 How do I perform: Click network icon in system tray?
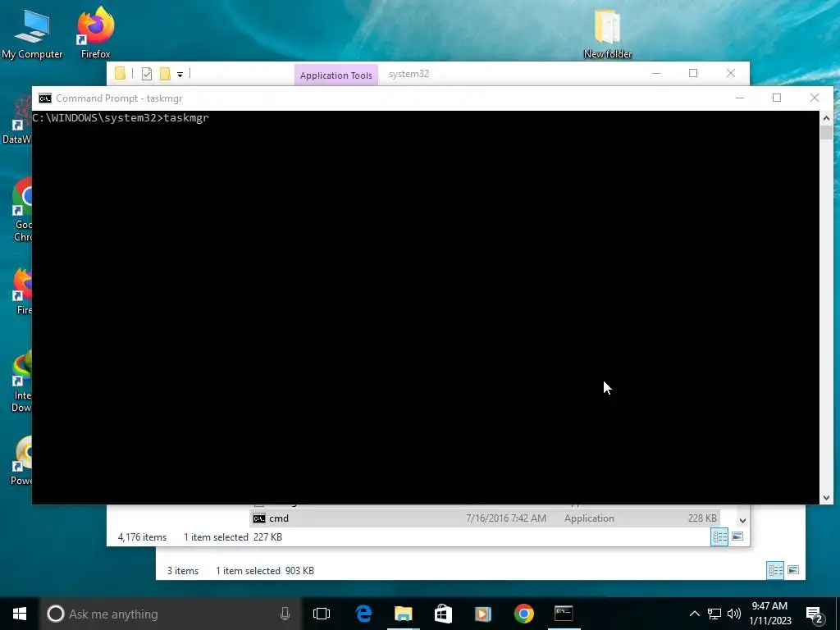pos(714,614)
